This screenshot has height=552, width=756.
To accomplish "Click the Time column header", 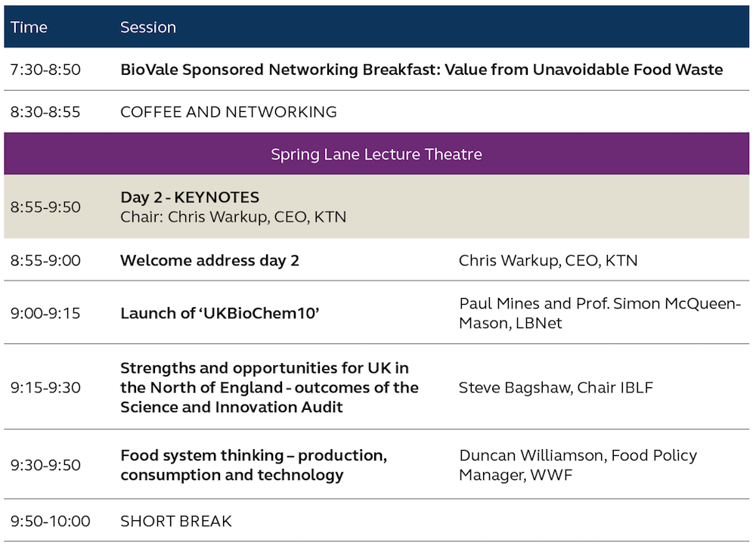I will 29,27.
